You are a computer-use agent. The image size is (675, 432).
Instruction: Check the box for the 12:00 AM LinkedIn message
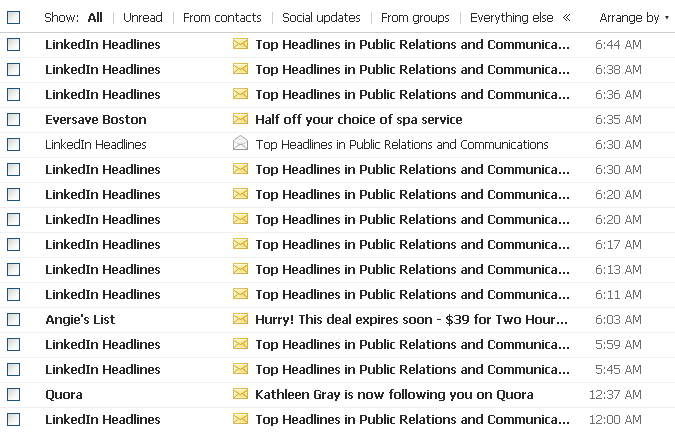click(x=13, y=419)
